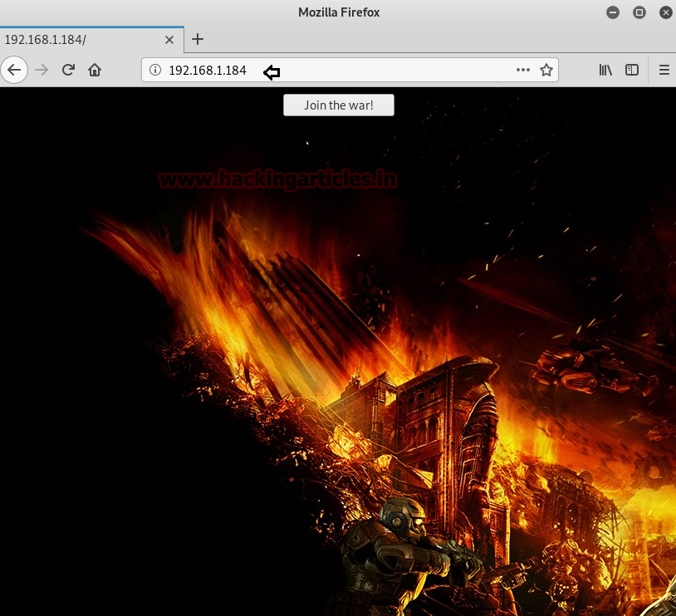Show site information for 192.168.1.184
The height and width of the screenshot is (616, 676).
click(155, 70)
